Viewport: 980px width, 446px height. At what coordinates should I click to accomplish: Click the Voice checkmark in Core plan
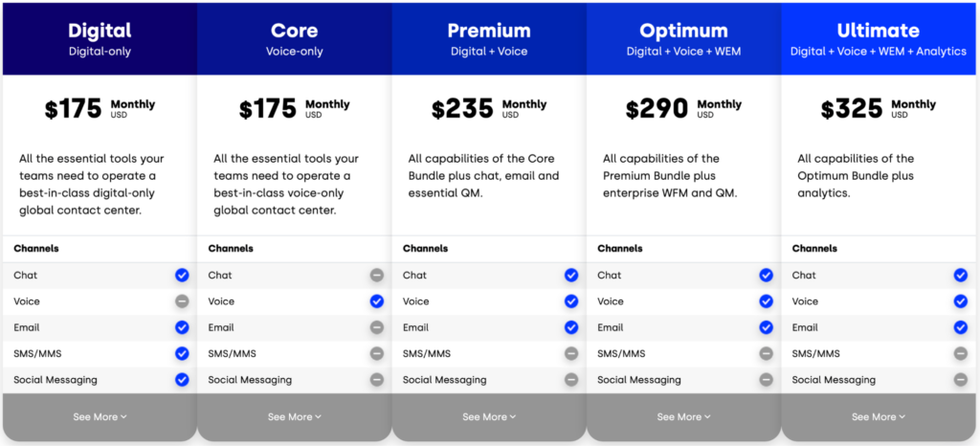click(x=376, y=301)
